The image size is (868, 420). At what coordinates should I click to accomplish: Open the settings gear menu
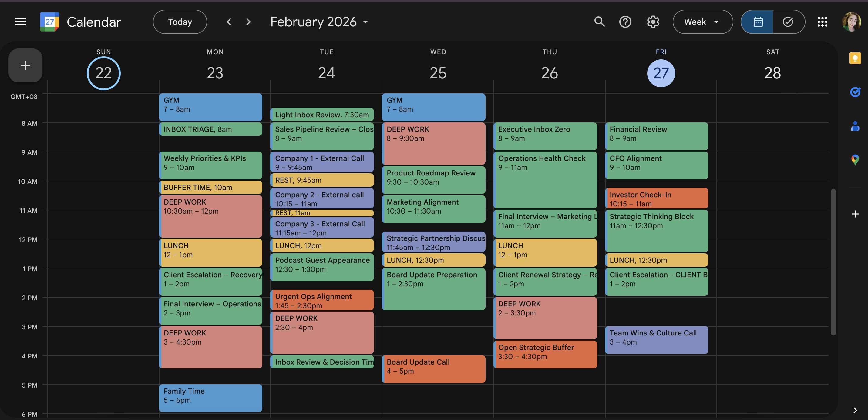click(x=653, y=22)
